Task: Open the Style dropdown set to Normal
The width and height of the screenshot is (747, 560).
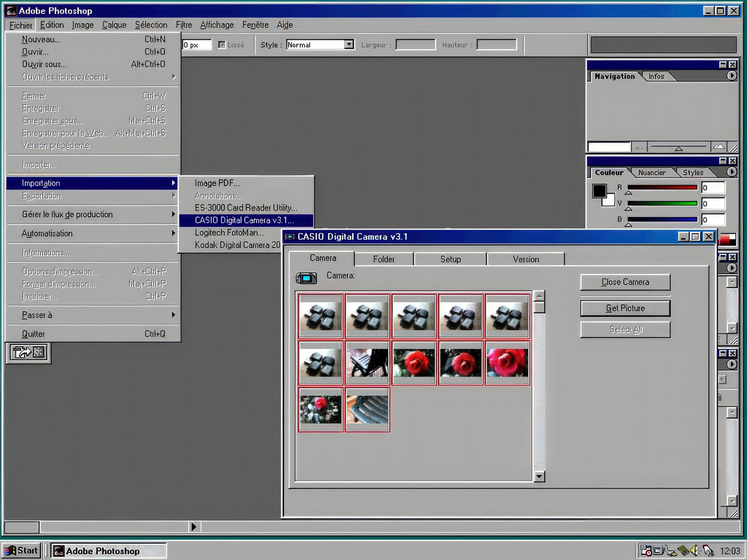Action: pos(320,44)
